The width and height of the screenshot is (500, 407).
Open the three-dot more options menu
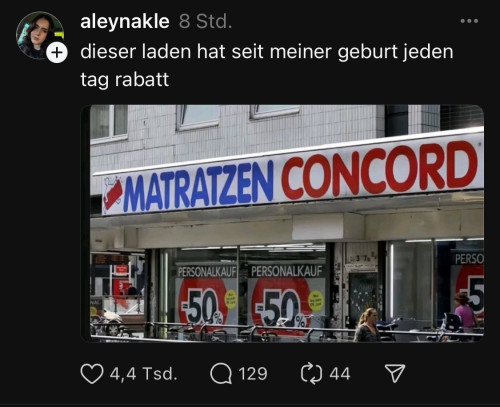(469, 21)
